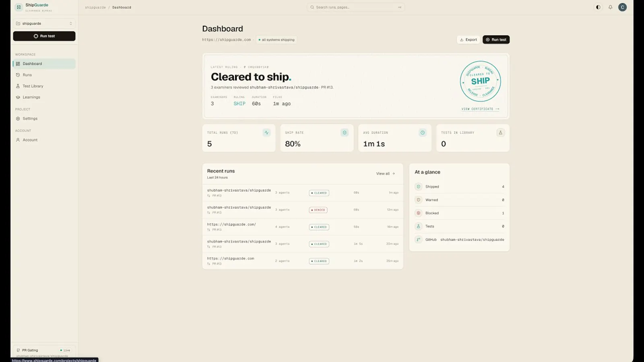Click the Test Library flask icon
Viewport: 644px width, 362px height.
pos(18,86)
